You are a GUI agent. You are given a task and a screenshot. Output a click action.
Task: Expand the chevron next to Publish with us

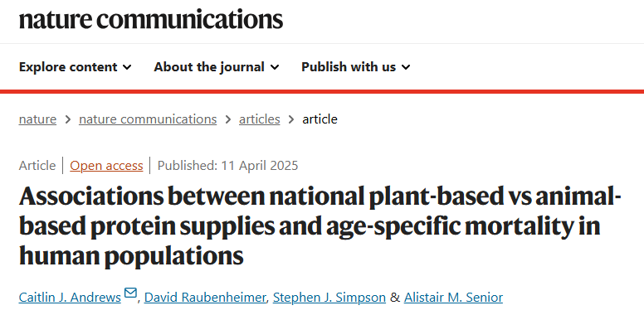[406, 67]
